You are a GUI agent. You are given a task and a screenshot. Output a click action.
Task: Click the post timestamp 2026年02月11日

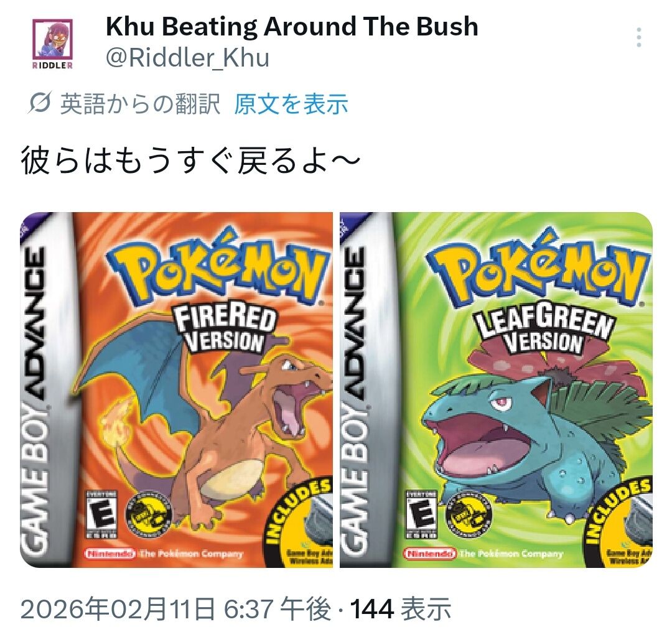[118, 609]
